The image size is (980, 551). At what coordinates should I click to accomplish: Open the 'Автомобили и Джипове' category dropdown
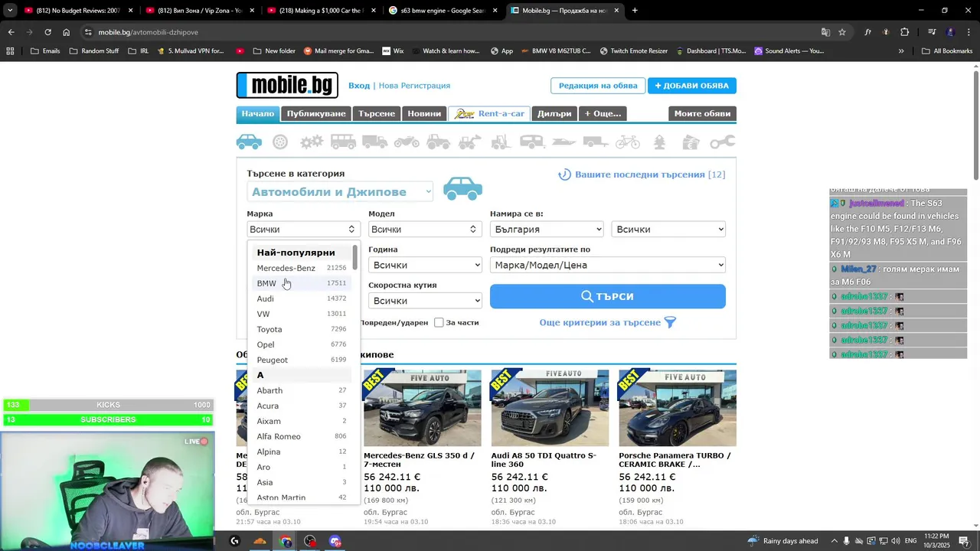[x=341, y=192]
